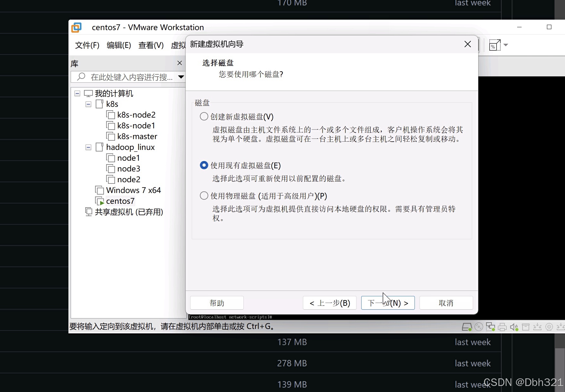Image resolution: width=565 pixels, height=392 pixels.
Task: Proceed with 下一步(N) > button
Action: tap(388, 303)
